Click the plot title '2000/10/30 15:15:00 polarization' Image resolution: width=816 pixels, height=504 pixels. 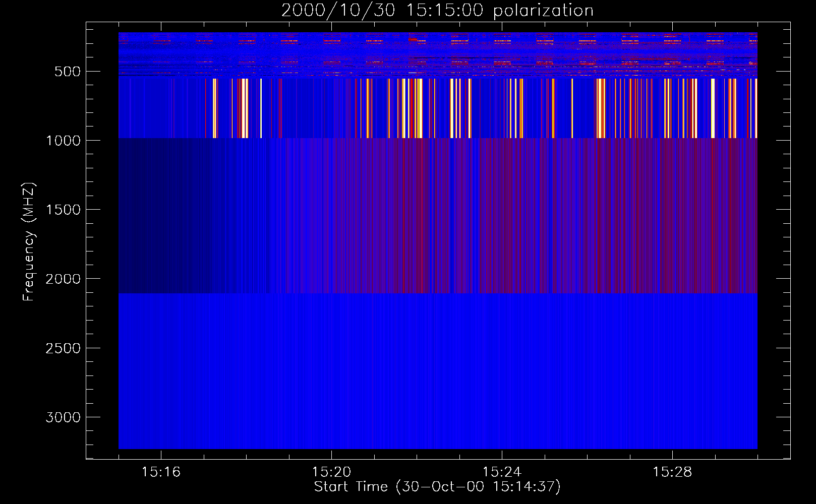(x=437, y=11)
